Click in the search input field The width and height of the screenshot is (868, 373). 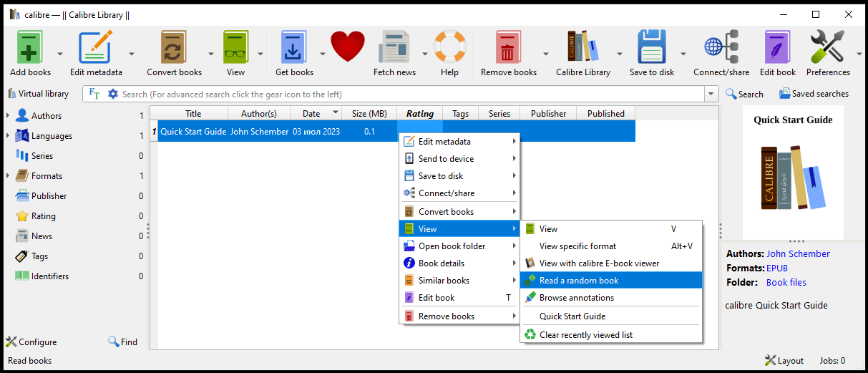tap(411, 94)
